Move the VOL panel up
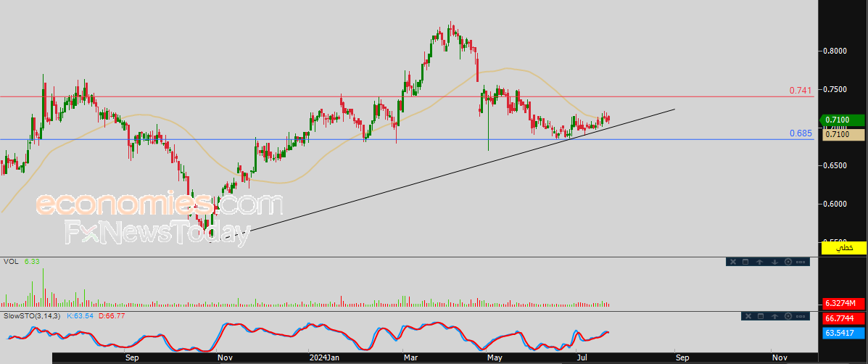 759,262
